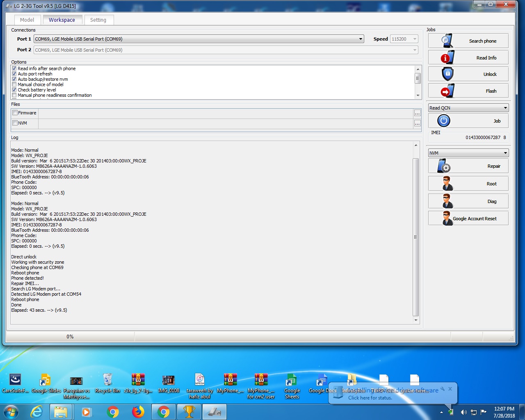Open MyPhone for cm2 user archive
525x420 pixels.
click(x=261, y=386)
